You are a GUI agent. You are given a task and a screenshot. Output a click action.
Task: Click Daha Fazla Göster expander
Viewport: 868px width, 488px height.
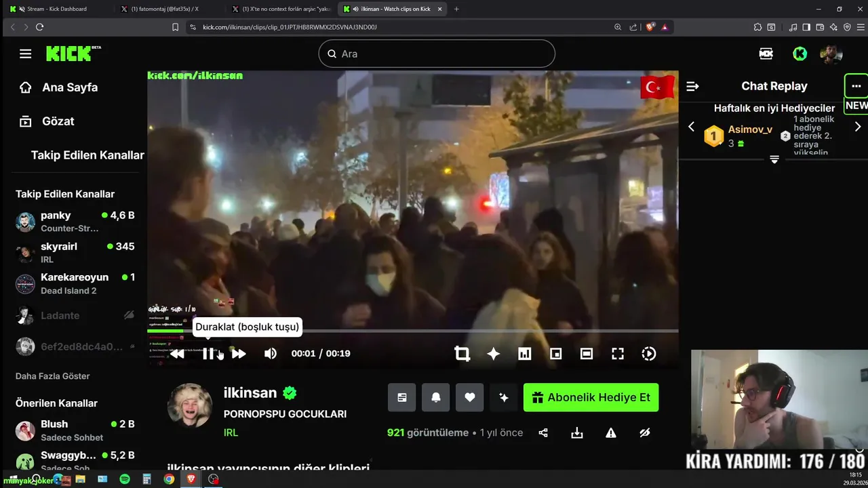(52, 376)
